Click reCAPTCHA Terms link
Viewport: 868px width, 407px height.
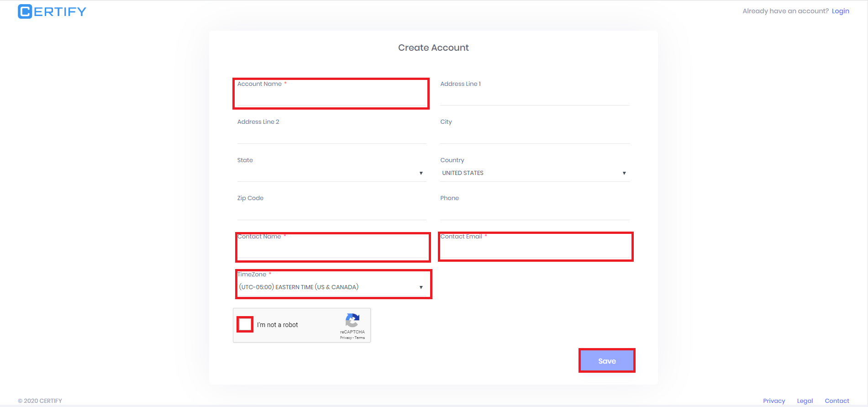click(x=360, y=338)
